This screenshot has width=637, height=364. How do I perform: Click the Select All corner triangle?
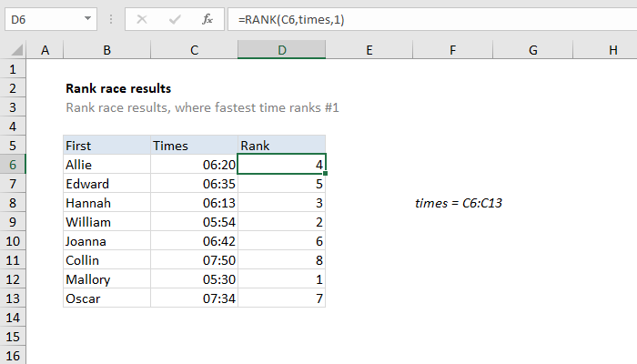pos(16,50)
